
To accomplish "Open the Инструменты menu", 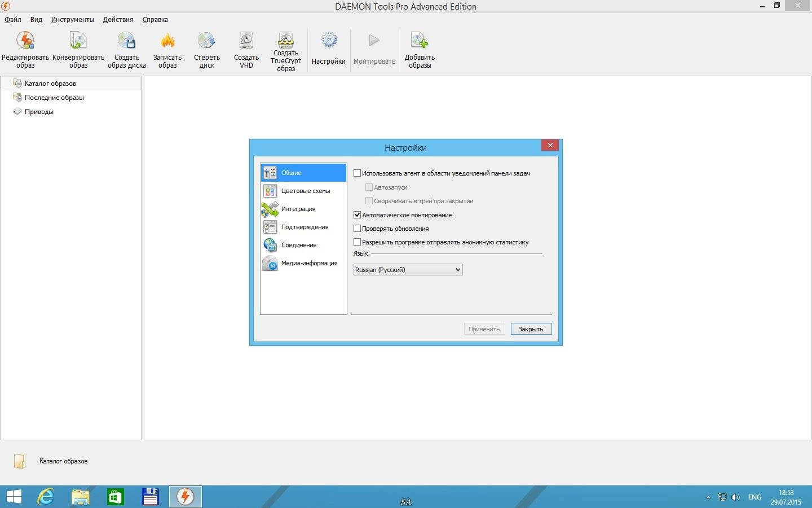I will (x=72, y=19).
